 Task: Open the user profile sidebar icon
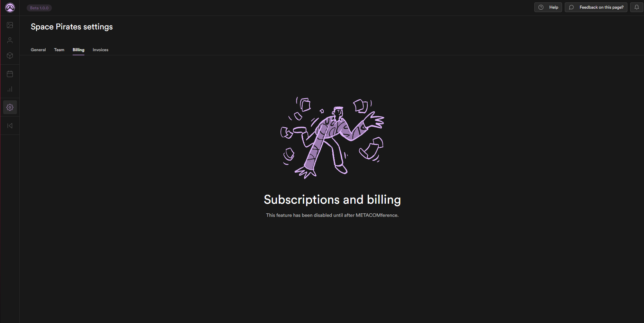click(x=10, y=40)
